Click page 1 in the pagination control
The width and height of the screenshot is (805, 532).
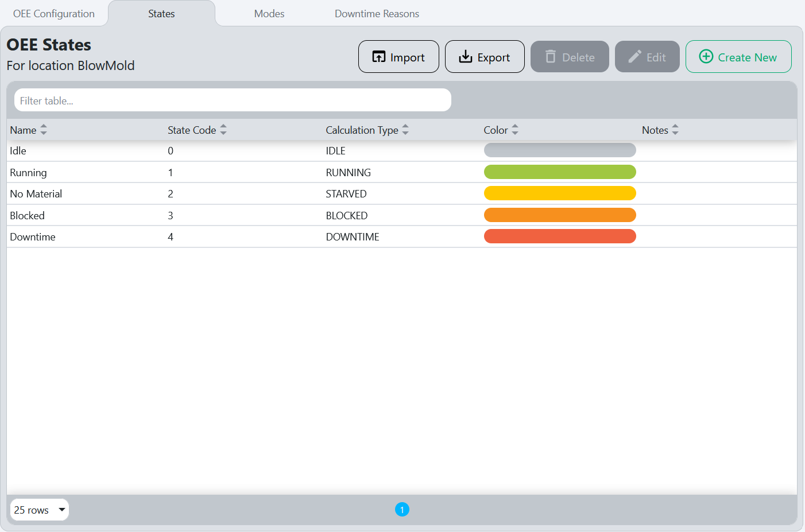point(402,509)
